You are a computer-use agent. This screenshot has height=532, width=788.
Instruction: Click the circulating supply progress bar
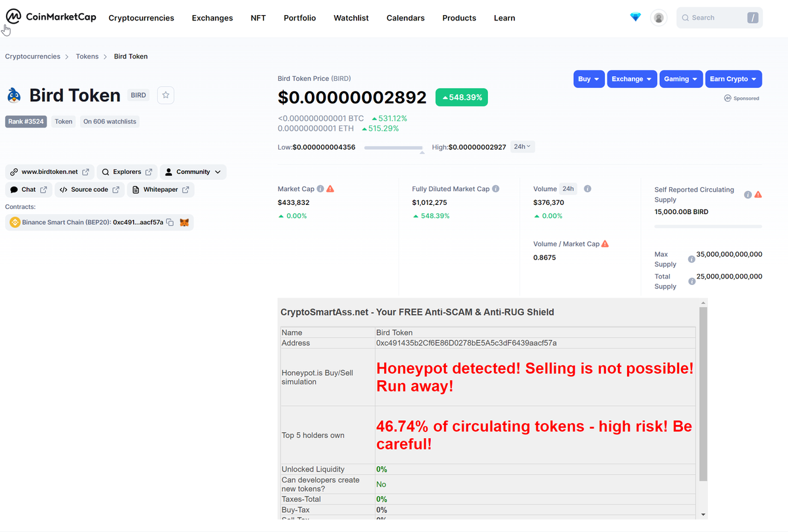point(708,226)
